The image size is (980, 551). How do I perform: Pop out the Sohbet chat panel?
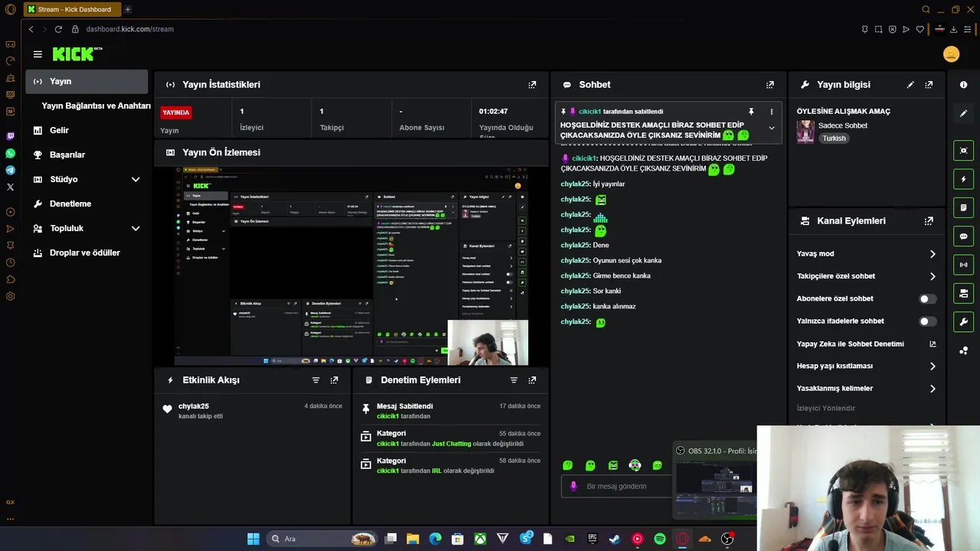770,85
